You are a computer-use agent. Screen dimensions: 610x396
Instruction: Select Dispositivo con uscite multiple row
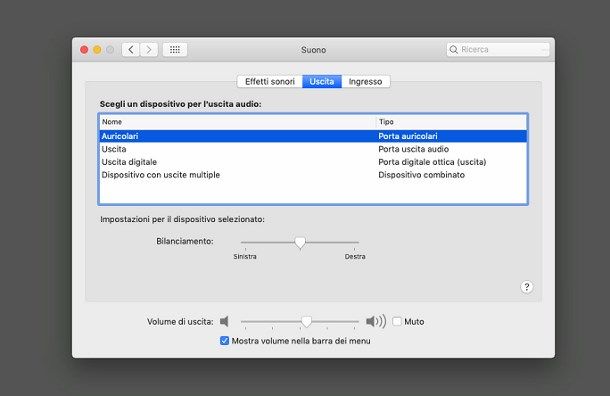coord(313,175)
